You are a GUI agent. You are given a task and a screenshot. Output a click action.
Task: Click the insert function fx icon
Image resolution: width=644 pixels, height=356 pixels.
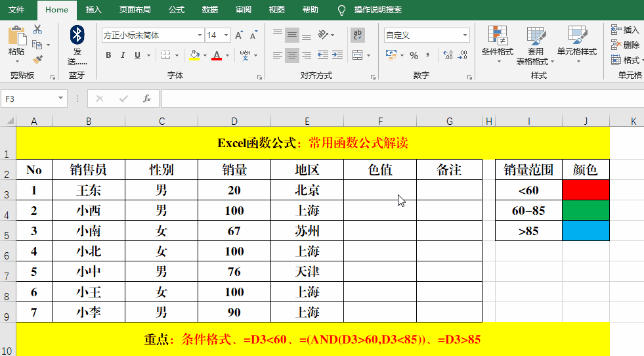coord(147,99)
